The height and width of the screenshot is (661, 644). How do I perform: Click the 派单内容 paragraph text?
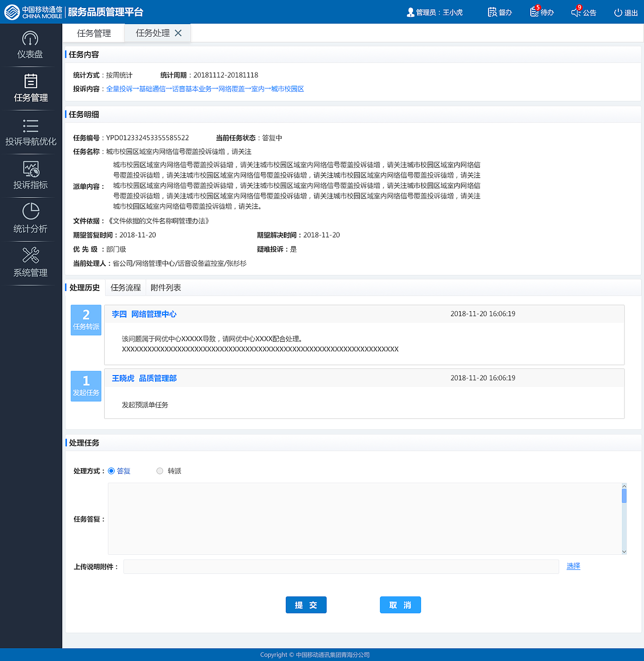(x=297, y=185)
